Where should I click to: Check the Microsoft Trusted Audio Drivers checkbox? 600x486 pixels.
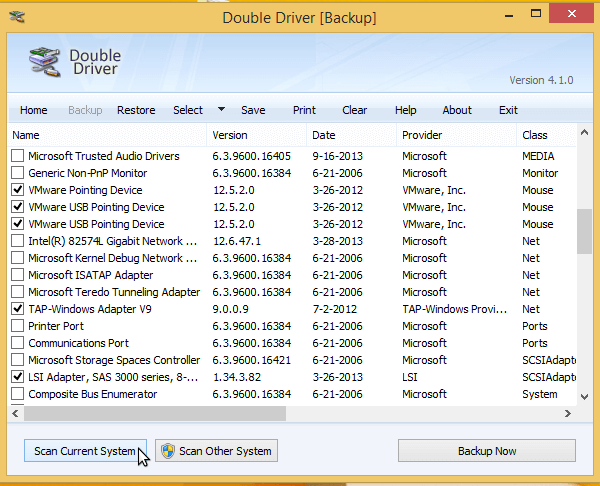17,156
